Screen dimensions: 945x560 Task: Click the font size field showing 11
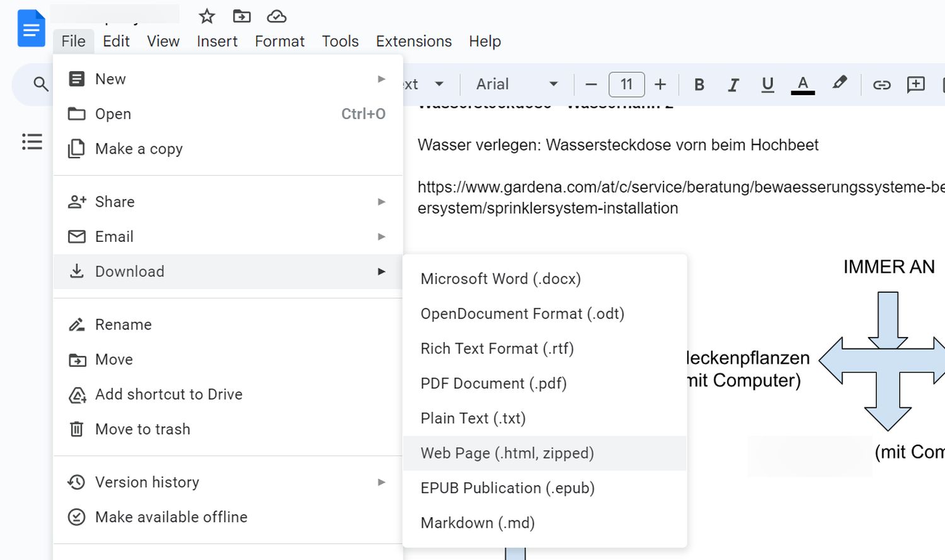click(x=626, y=84)
